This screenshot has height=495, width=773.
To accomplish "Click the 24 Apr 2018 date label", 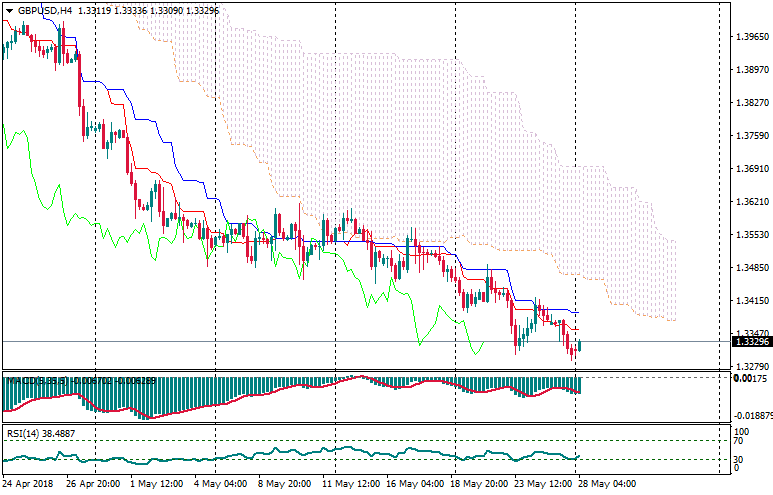I will click(x=29, y=484).
